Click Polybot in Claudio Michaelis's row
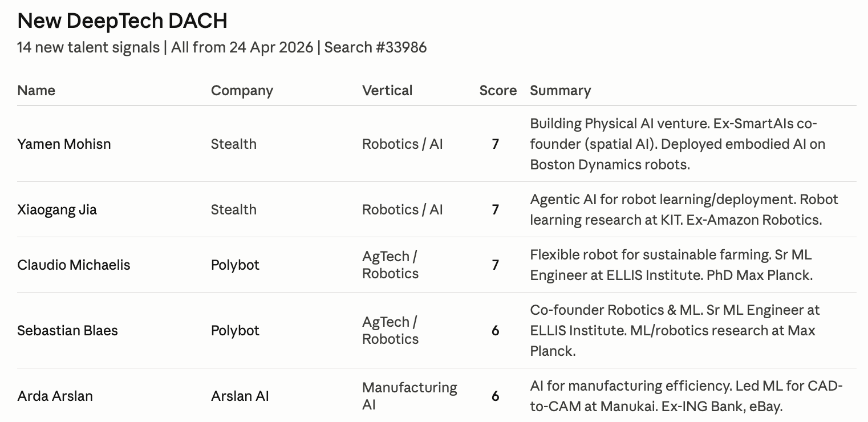This screenshot has width=868, height=422. pos(235,265)
